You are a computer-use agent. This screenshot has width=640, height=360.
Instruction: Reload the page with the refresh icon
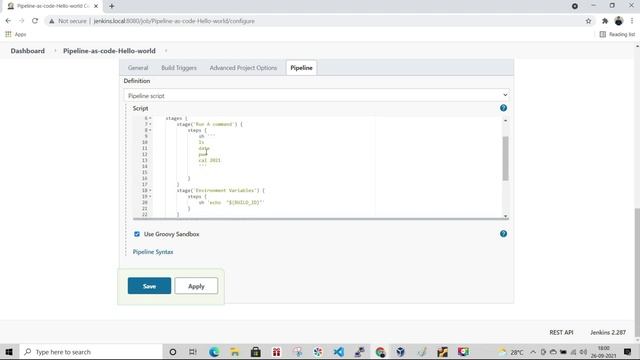point(35,21)
